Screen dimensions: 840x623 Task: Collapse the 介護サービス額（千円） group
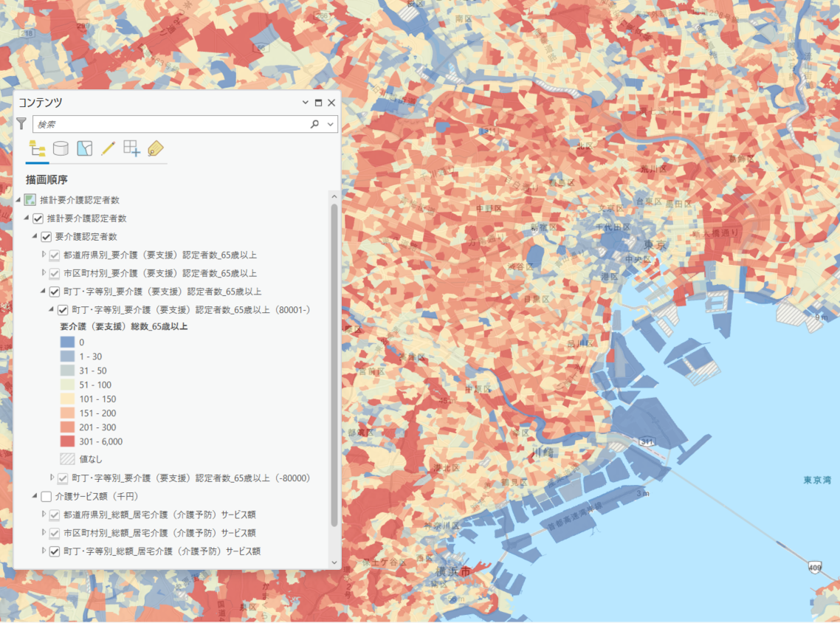[35, 496]
